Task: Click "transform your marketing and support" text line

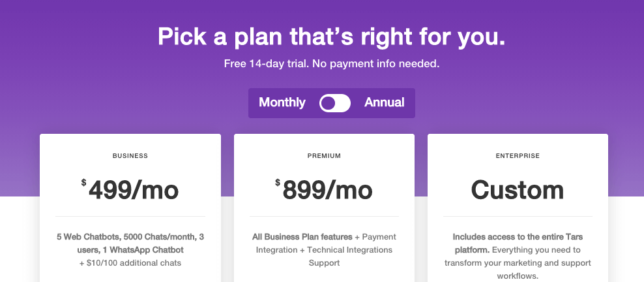Action: [518, 263]
